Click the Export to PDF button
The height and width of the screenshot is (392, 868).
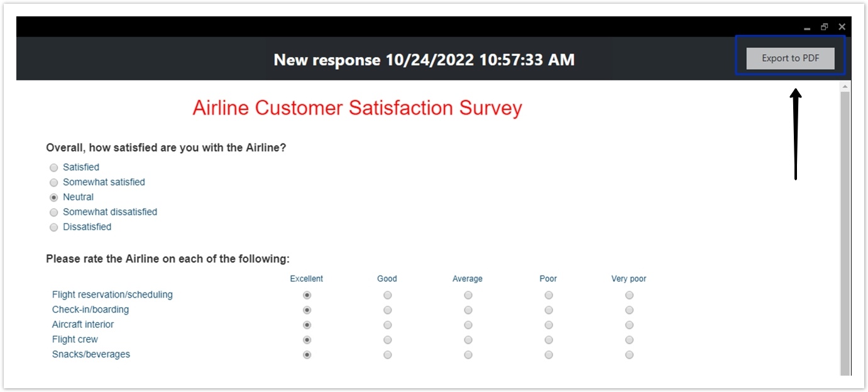click(791, 59)
